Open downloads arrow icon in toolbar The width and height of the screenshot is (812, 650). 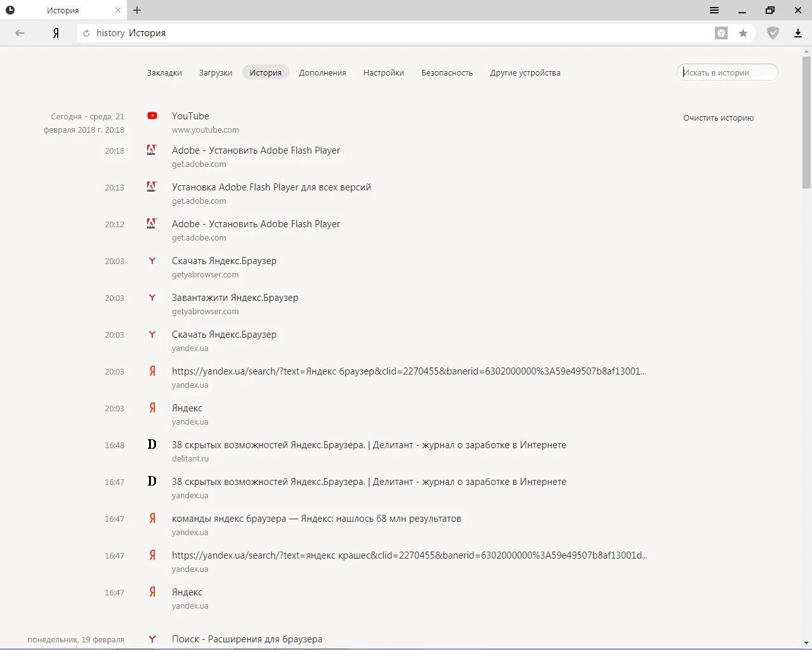(798, 33)
